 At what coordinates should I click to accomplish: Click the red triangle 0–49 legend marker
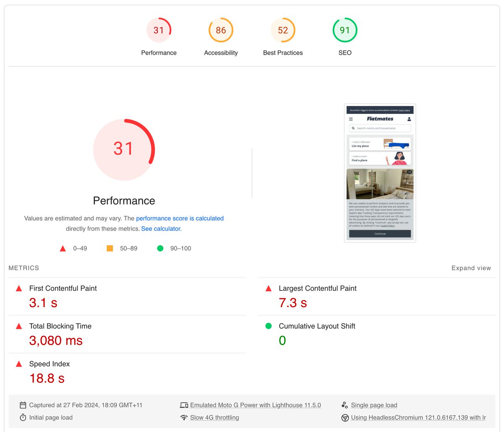[x=63, y=248]
